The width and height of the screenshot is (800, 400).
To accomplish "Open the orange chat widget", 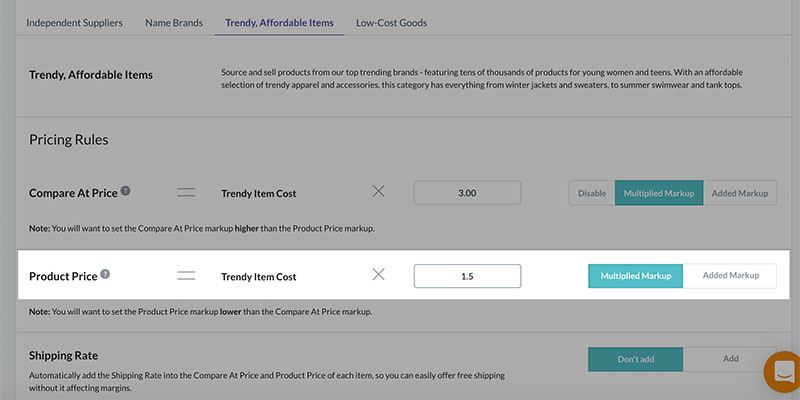I will [781, 372].
